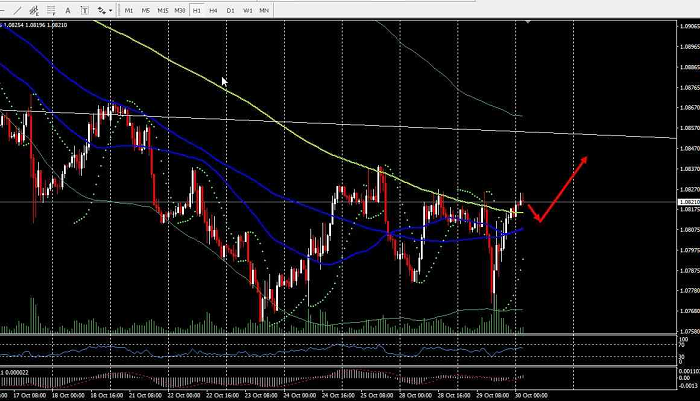Click the chart shift marker triangle
The image size is (700, 401).
pos(528,21)
